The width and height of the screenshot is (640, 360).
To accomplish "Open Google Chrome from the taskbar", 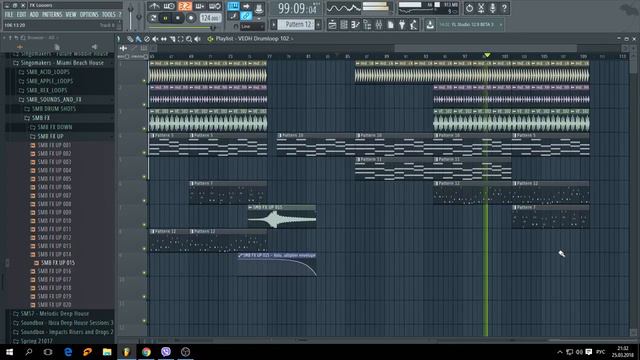I will click(x=146, y=351).
